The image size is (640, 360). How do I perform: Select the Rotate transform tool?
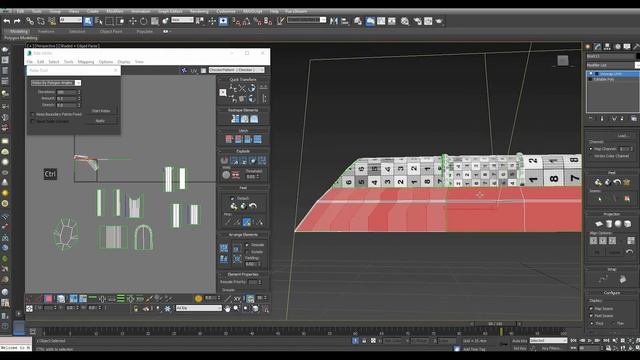[144, 21]
